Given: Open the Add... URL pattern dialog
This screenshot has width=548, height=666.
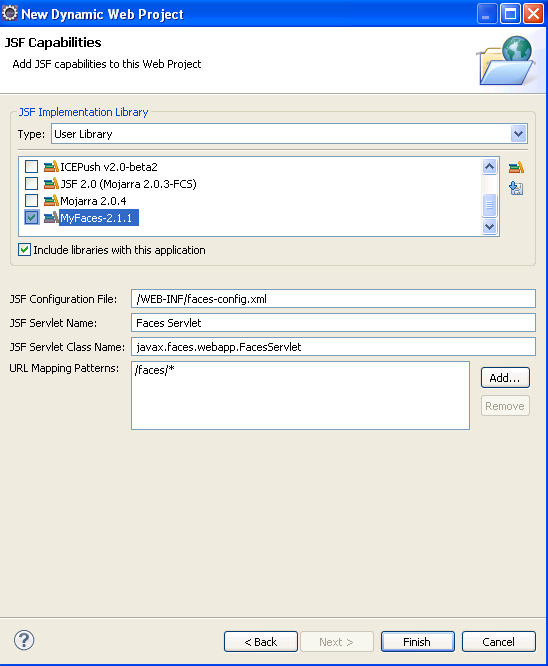Looking at the screenshot, I should [x=505, y=378].
